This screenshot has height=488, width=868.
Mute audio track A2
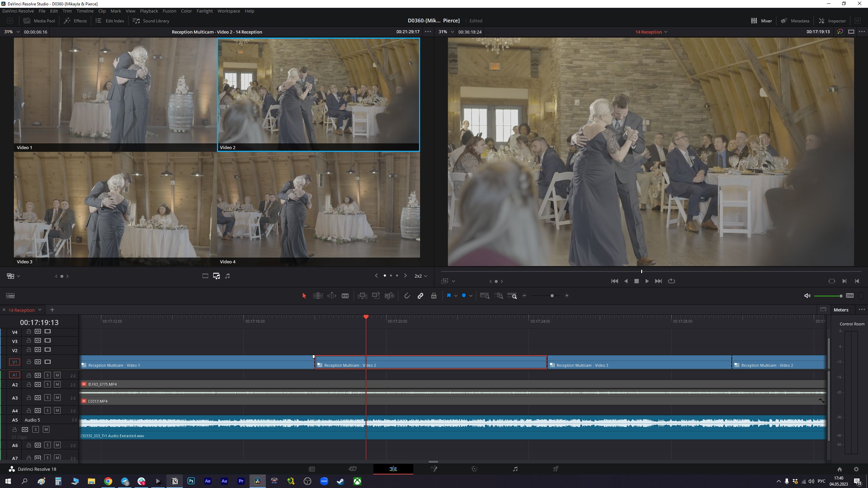(57, 384)
